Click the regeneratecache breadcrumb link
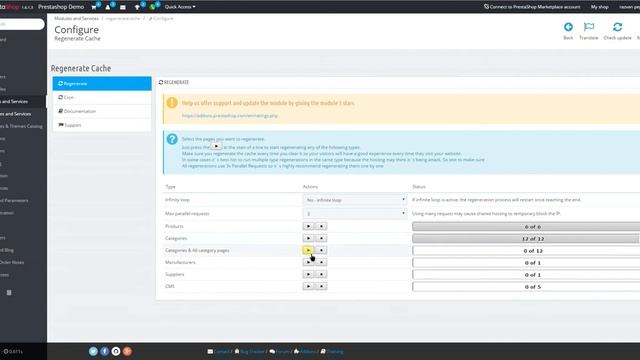640x360 pixels. point(123,19)
